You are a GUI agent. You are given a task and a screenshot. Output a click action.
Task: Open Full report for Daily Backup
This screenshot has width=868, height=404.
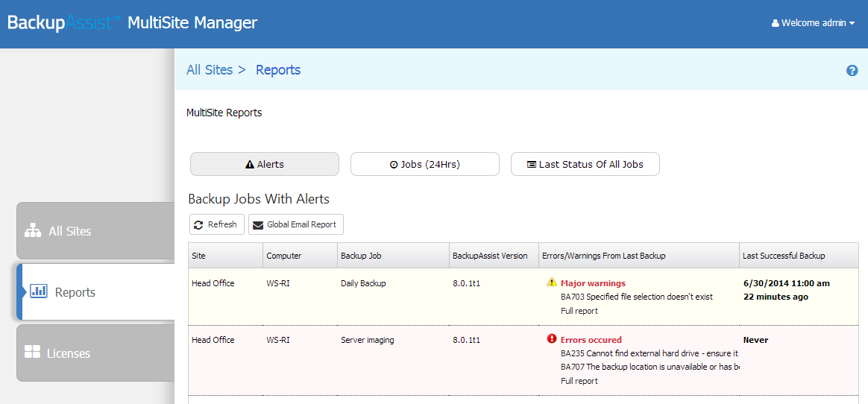(x=579, y=311)
